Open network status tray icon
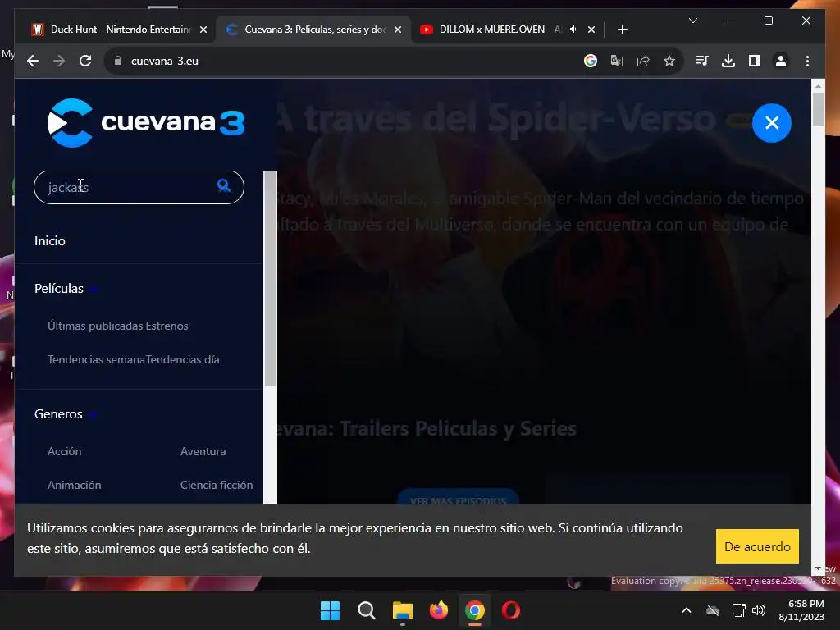The height and width of the screenshot is (630, 840). (x=739, y=610)
